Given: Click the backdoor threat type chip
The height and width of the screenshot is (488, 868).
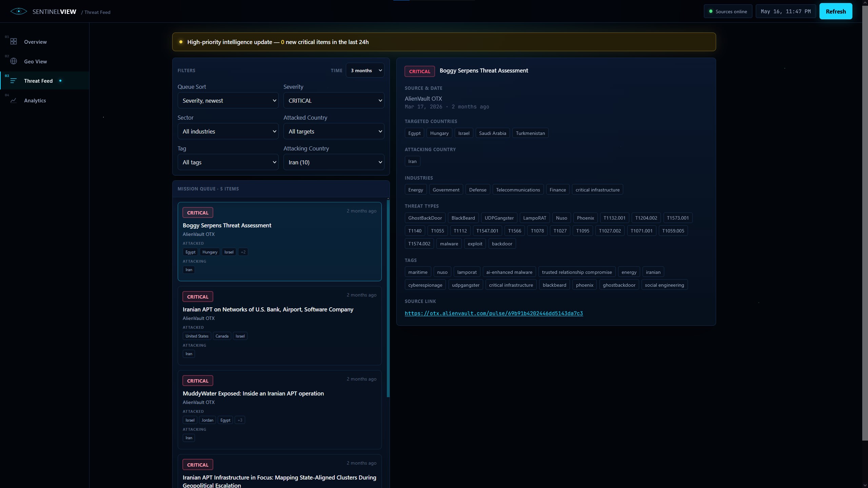Looking at the screenshot, I should (x=502, y=244).
